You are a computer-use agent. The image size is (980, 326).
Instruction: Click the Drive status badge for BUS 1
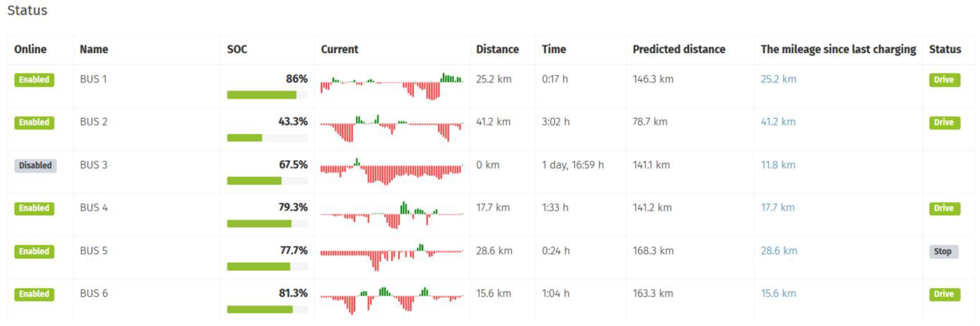(x=944, y=80)
